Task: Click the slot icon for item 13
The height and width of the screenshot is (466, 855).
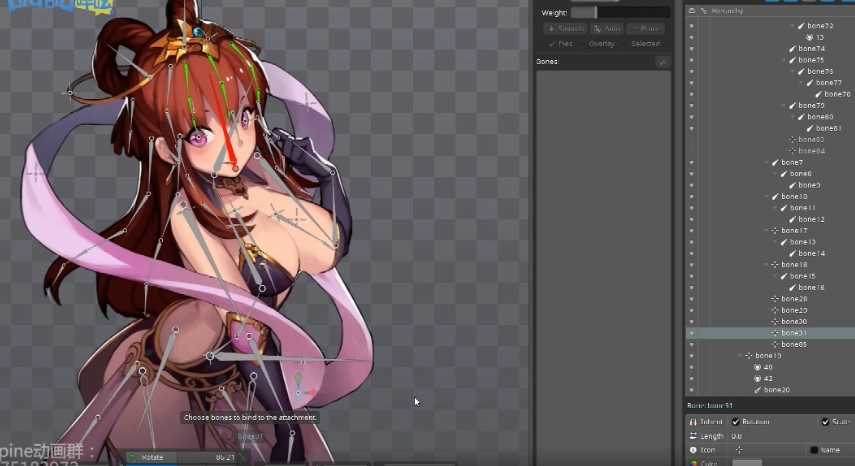Action: (810, 38)
